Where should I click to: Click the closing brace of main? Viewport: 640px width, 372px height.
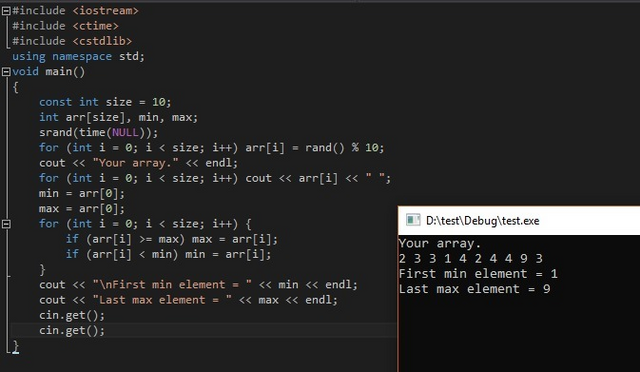point(16,347)
